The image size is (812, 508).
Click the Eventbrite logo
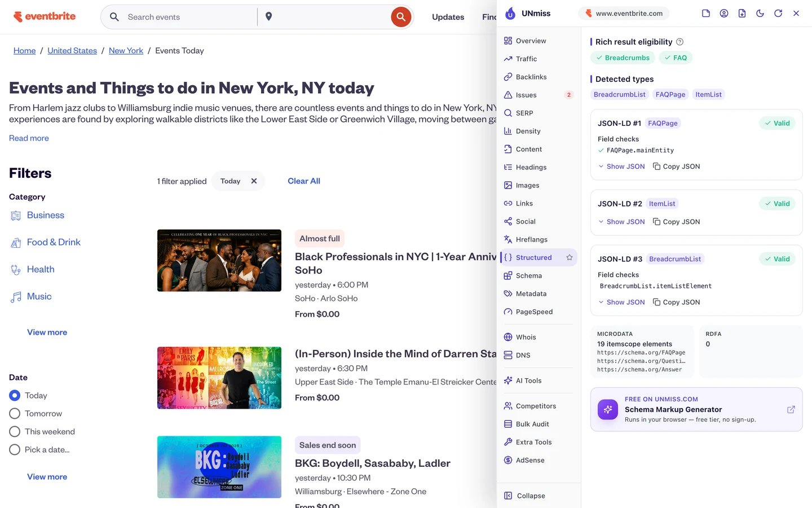point(45,16)
